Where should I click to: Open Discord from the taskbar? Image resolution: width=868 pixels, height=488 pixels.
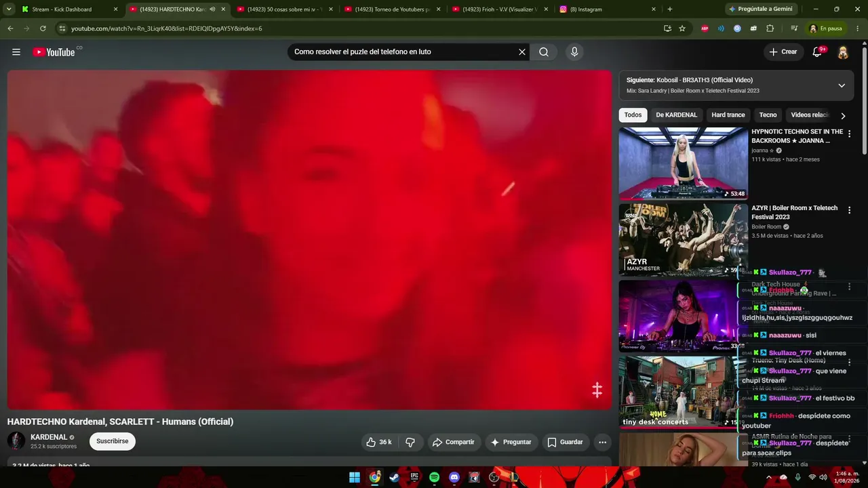click(x=454, y=477)
